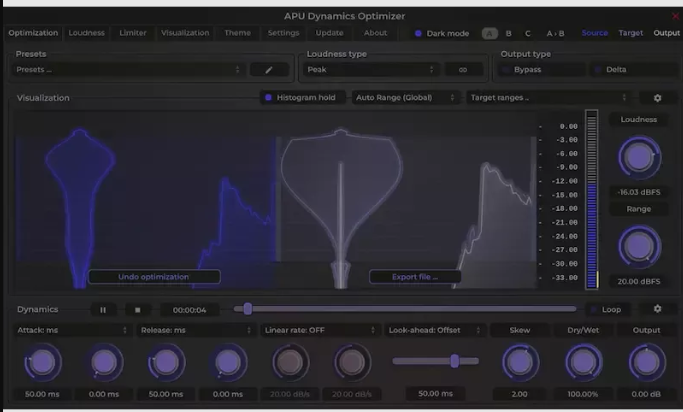683x412 pixels.
Task: Click Export file ...
Action: pyautogui.click(x=415, y=277)
